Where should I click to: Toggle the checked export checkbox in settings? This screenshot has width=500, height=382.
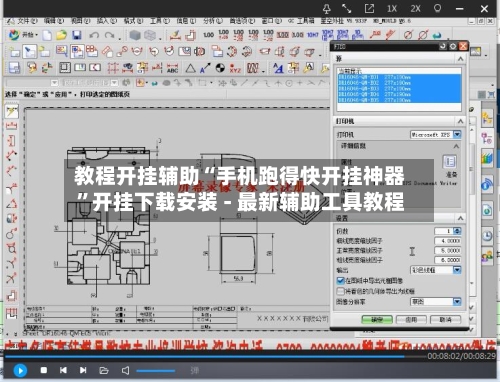340,281
